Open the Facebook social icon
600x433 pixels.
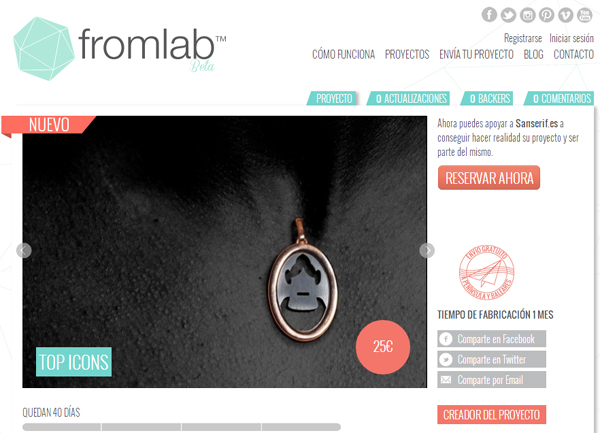click(x=489, y=15)
